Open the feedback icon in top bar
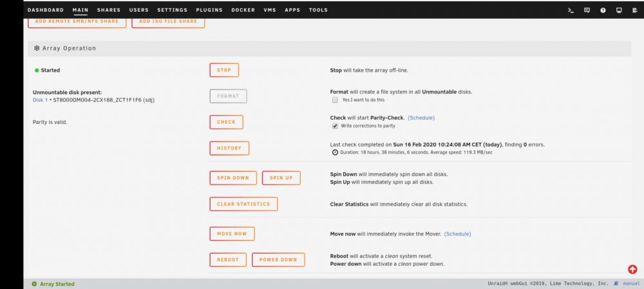This screenshot has height=289, width=644. 587,10
